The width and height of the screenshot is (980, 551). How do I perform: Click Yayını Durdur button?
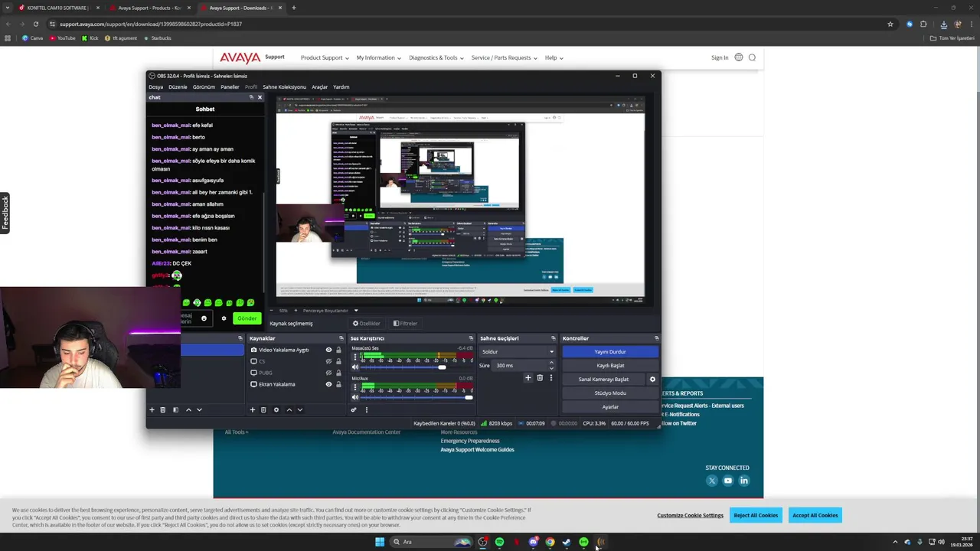pos(610,352)
